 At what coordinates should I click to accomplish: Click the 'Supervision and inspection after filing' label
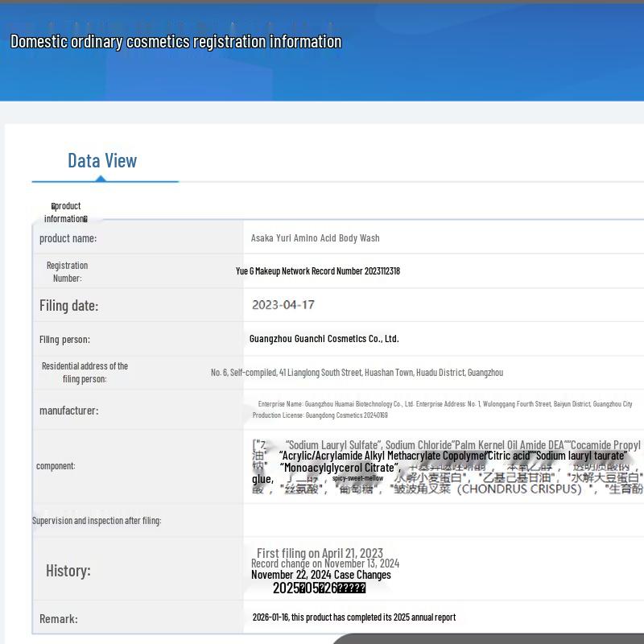point(97,521)
